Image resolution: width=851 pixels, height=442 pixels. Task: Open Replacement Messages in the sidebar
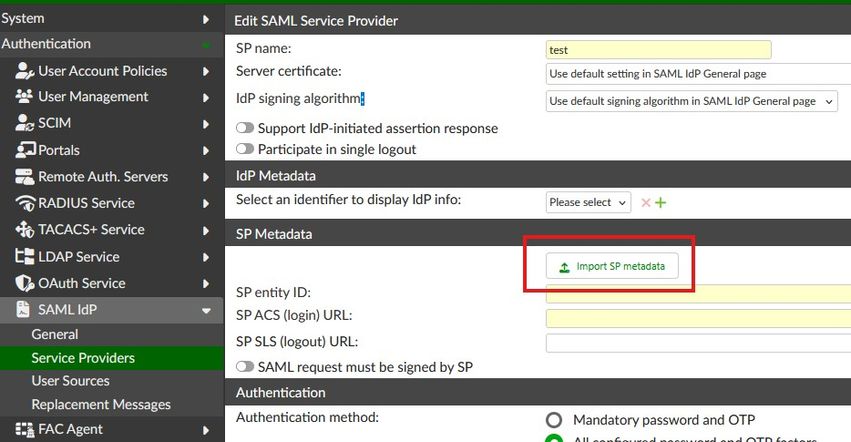coord(101,405)
